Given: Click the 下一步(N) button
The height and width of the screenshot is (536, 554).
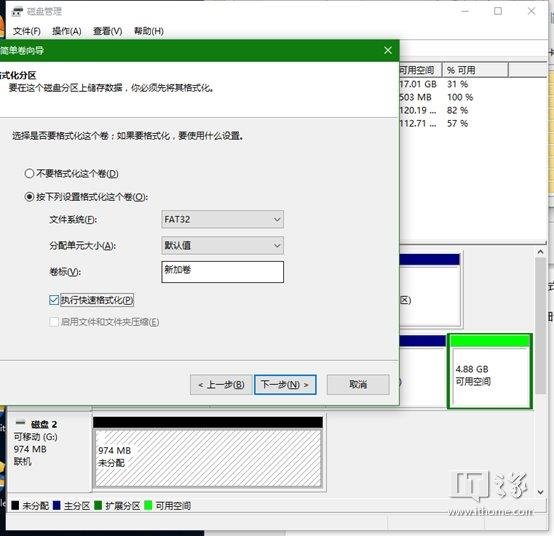Looking at the screenshot, I should point(285,384).
